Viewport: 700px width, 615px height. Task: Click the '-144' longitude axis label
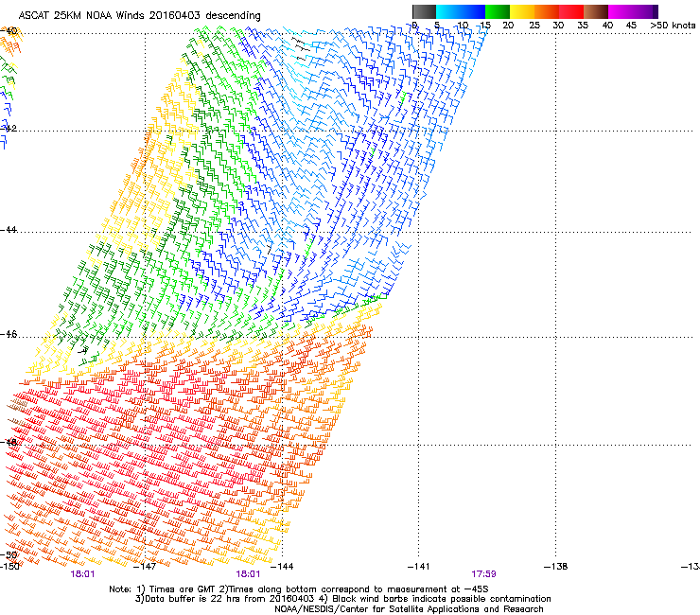282,567
